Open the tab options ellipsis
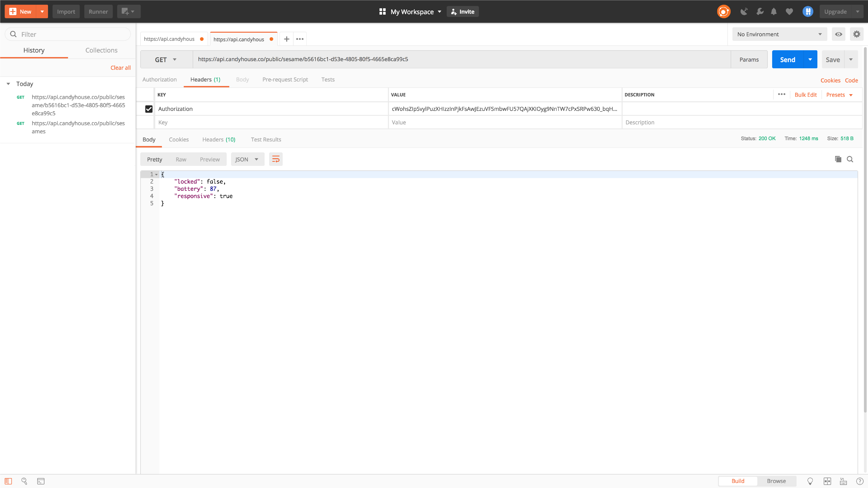 300,39
